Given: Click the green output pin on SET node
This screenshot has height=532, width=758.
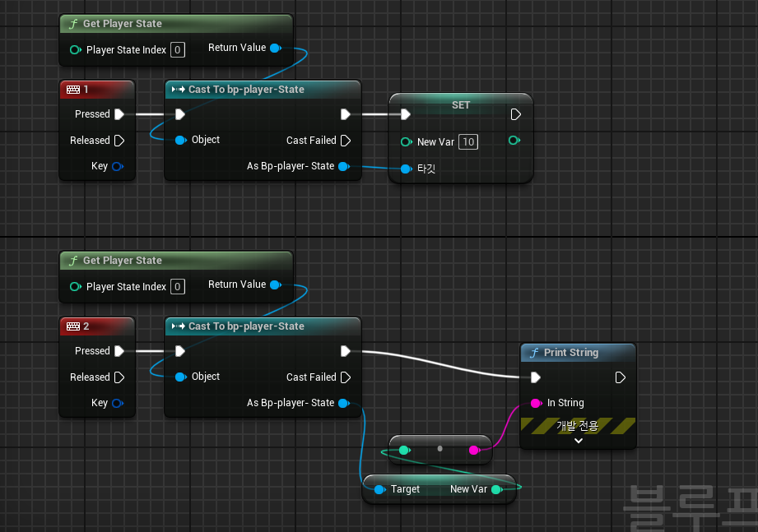Looking at the screenshot, I should click(x=514, y=140).
